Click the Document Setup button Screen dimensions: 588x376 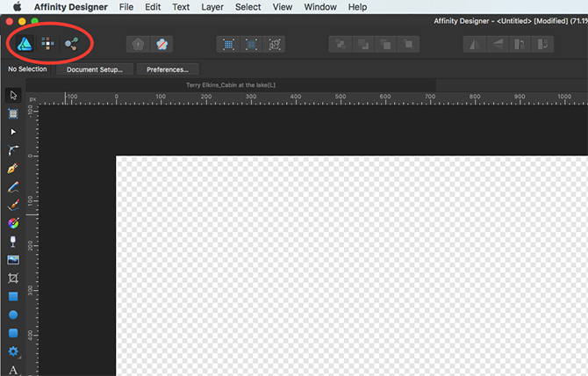(x=94, y=69)
